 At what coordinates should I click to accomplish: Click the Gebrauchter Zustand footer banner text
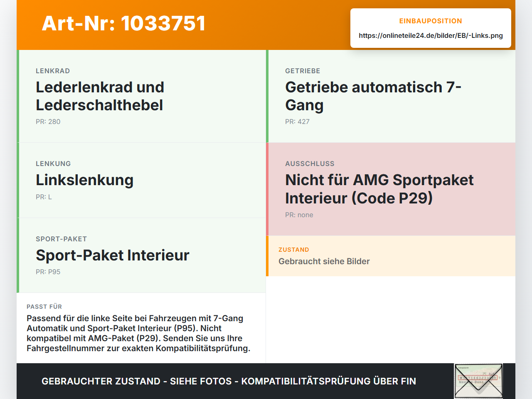pos(229,381)
